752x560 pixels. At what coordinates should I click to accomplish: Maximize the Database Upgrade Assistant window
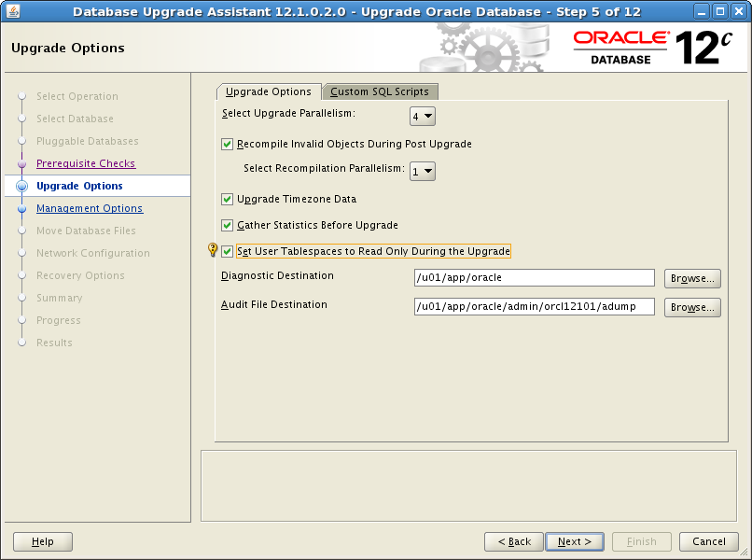coord(720,11)
